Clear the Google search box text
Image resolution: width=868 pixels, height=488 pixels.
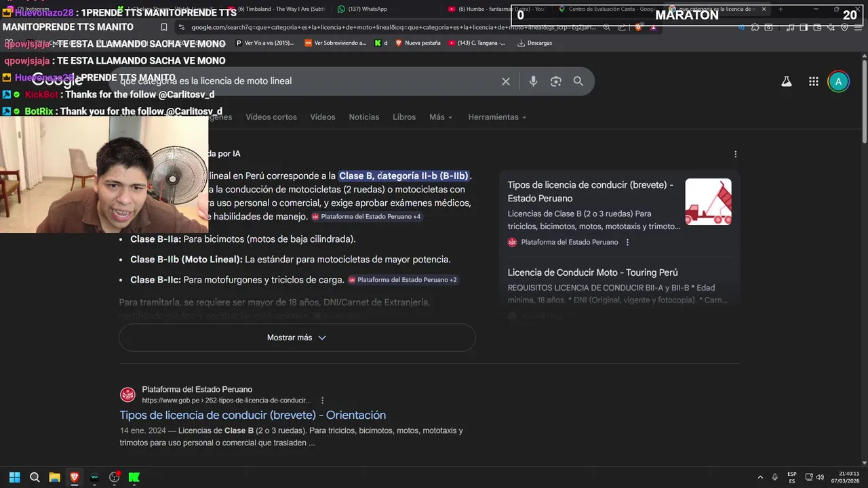pyautogui.click(x=505, y=81)
